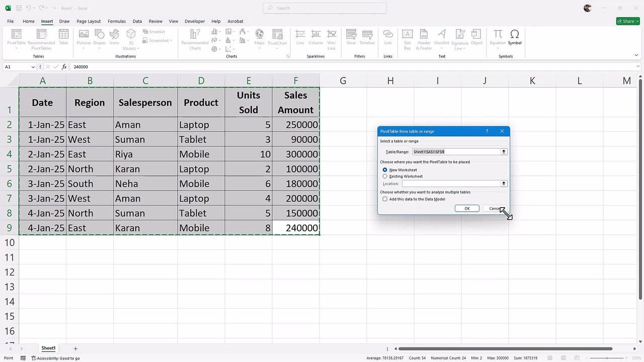Viewport: 644px width, 362px height.
Task: Open Accessibility: Good to go status
Action: click(x=56, y=358)
